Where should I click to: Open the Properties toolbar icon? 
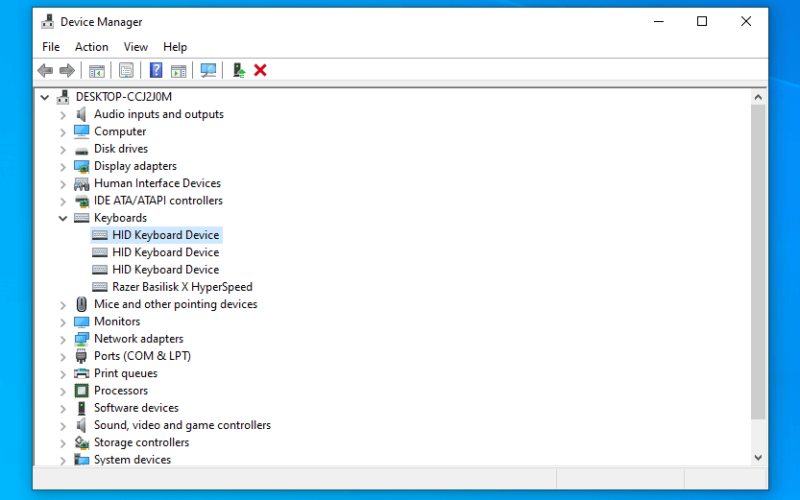click(126, 70)
